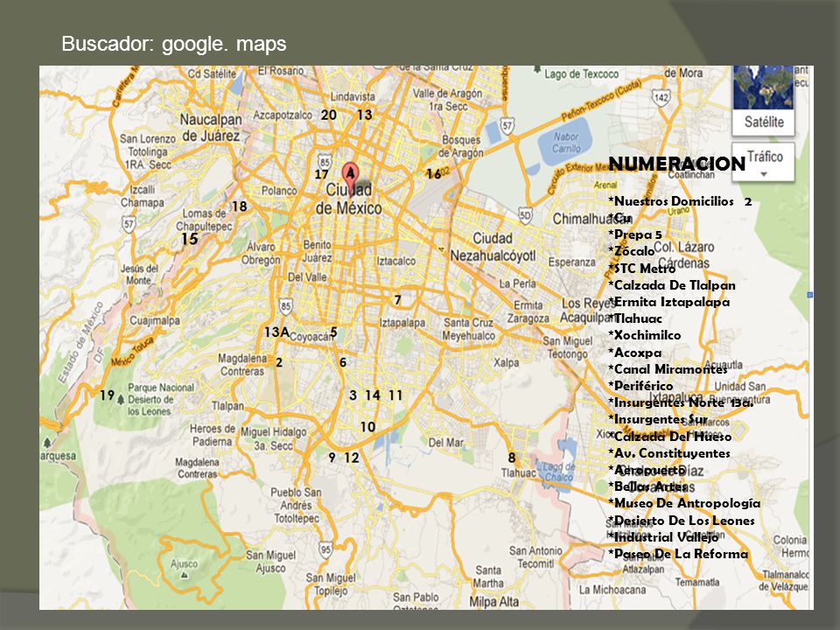Click the 'Xalpa' map label
Image resolution: width=840 pixels, height=630 pixels.
507,362
